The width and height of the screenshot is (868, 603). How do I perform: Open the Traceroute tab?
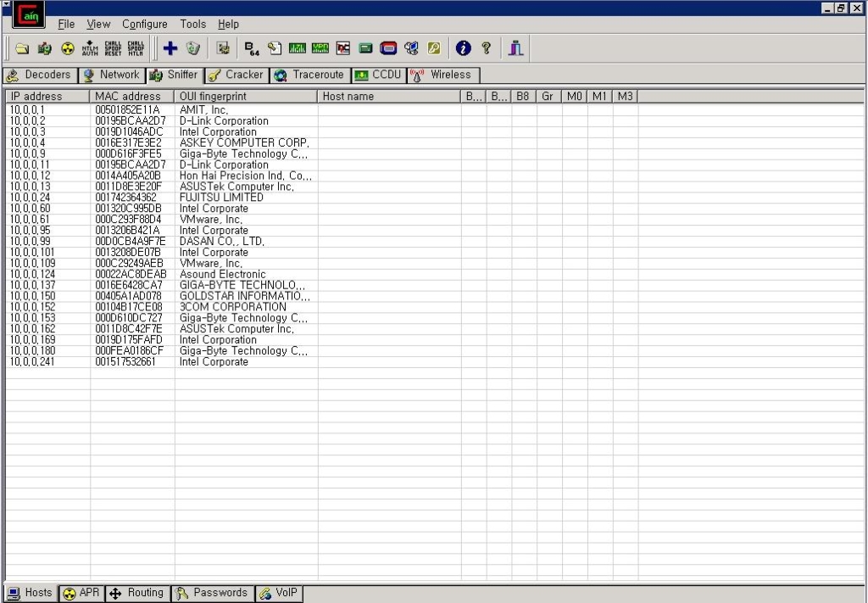(310, 75)
